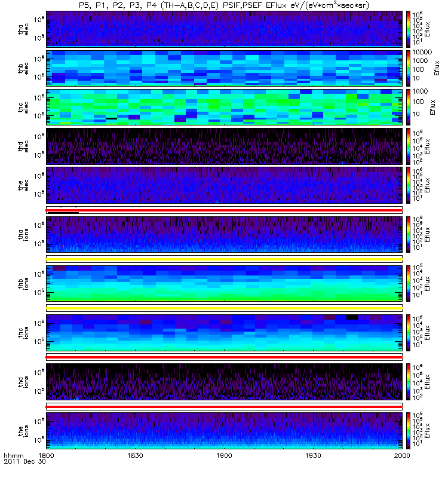Select the thc ions spectrogram panel

224,333
